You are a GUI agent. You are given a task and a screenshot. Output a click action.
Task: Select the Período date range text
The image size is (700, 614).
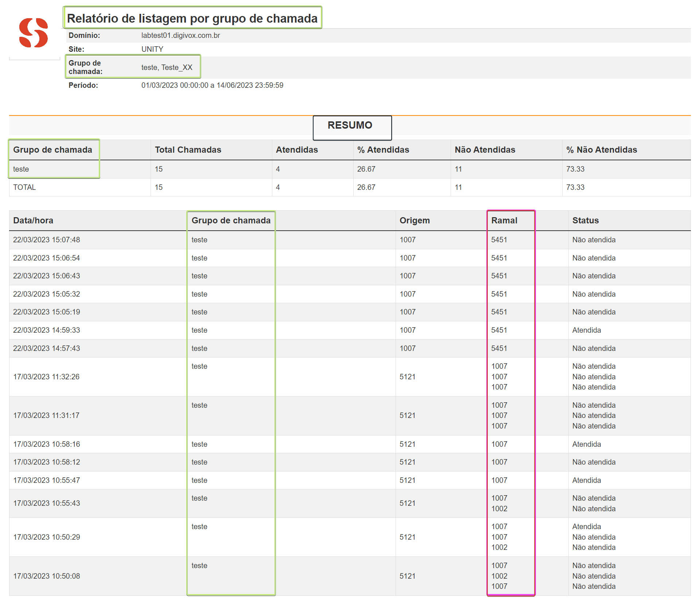pos(212,85)
